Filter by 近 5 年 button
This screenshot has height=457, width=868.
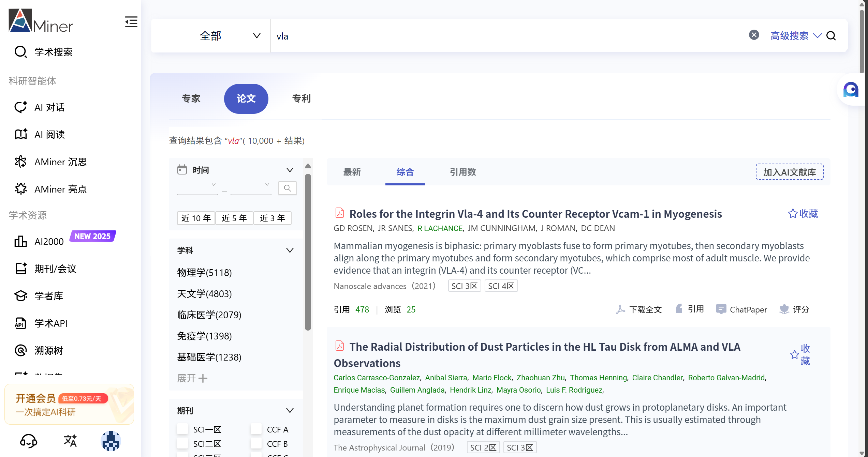[x=234, y=218]
